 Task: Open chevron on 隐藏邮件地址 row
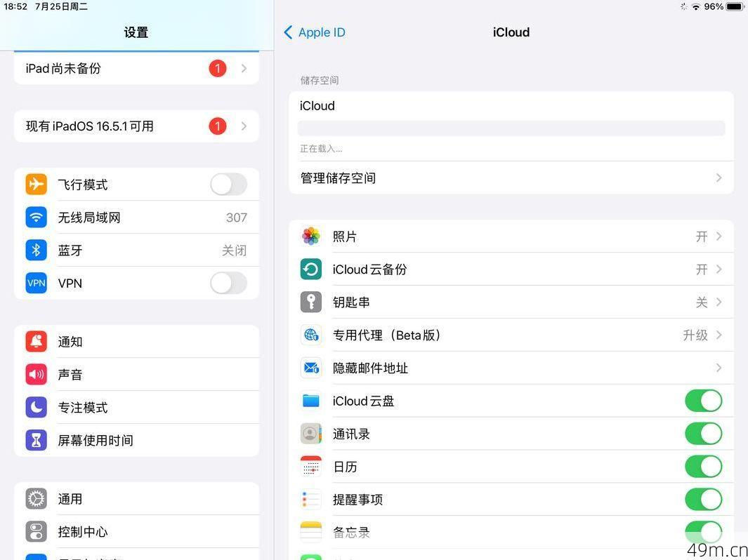pyautogui.click(x=719, y=368)
